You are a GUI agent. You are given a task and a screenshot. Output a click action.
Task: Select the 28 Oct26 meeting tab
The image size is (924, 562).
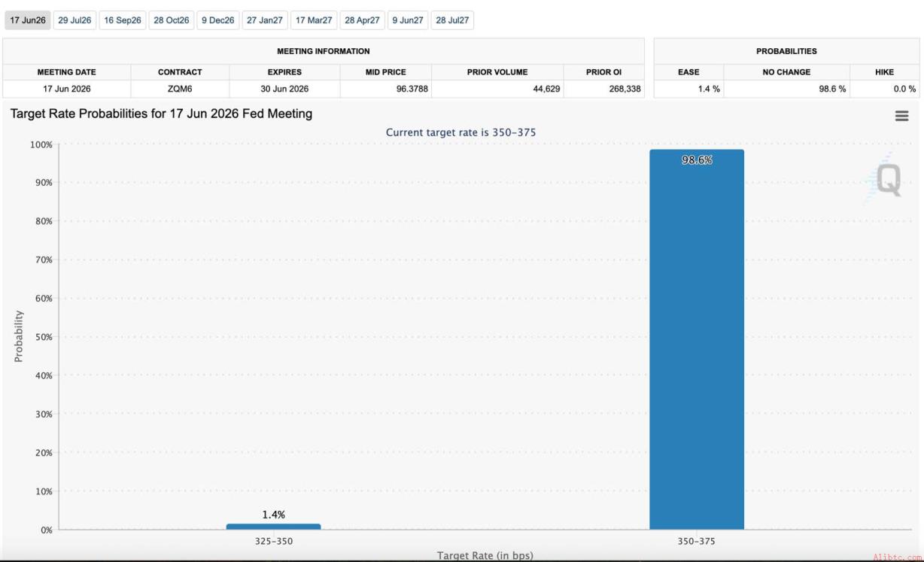[x=172, y=20]
